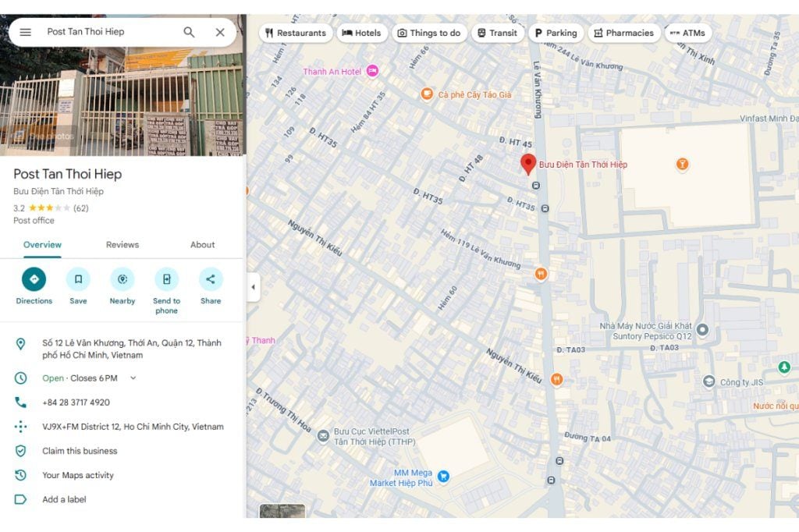
Task: Open the hamburger main menu
Action: (26, 32)
